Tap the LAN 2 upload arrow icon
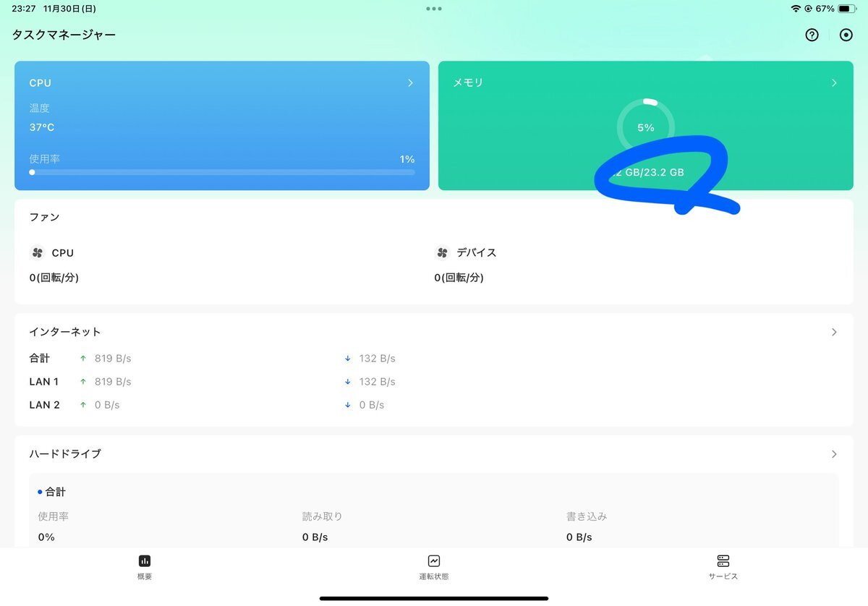Viewport: 868px width, 606px height. tap(82, 405)
